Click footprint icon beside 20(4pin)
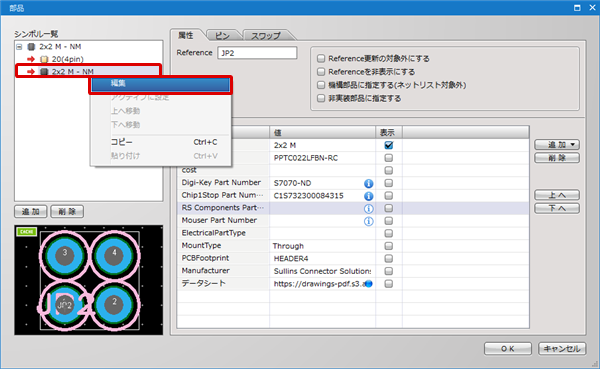The image size is (600, 369). click(44, 59)
